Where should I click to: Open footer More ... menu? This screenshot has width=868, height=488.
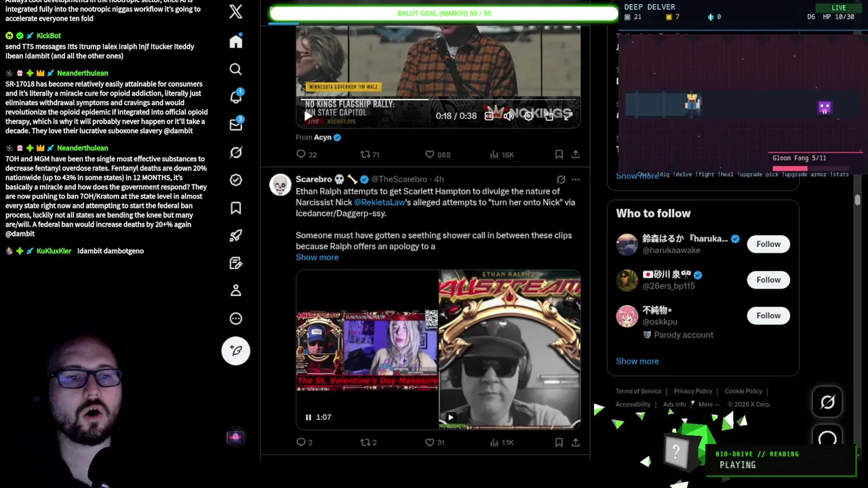pyautogui.click(x=709, y=405)
